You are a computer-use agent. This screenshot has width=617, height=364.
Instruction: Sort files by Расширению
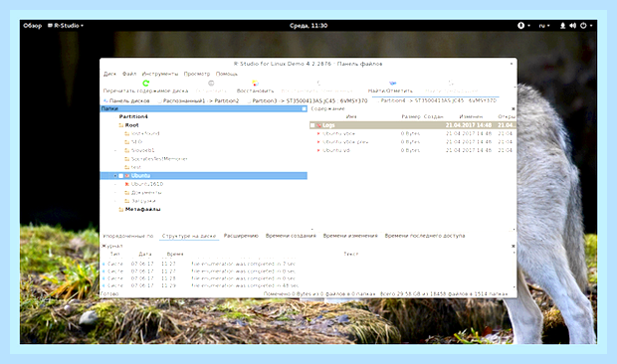click(x=241, y=236)
